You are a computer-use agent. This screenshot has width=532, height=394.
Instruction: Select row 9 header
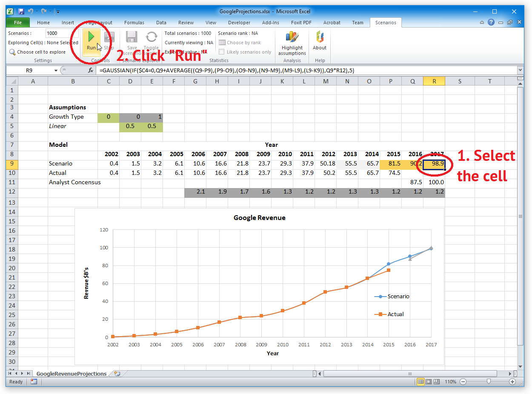(12, 163)
